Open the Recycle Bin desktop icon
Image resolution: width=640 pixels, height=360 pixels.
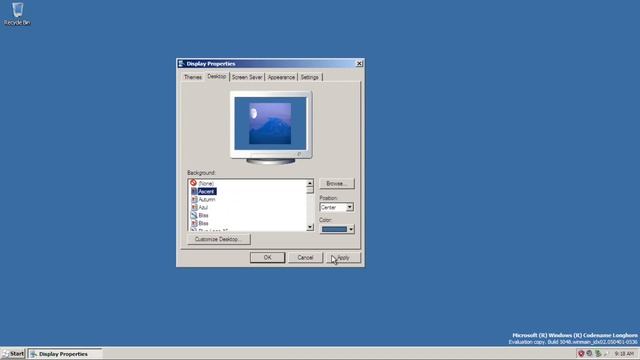coord(17,14)
